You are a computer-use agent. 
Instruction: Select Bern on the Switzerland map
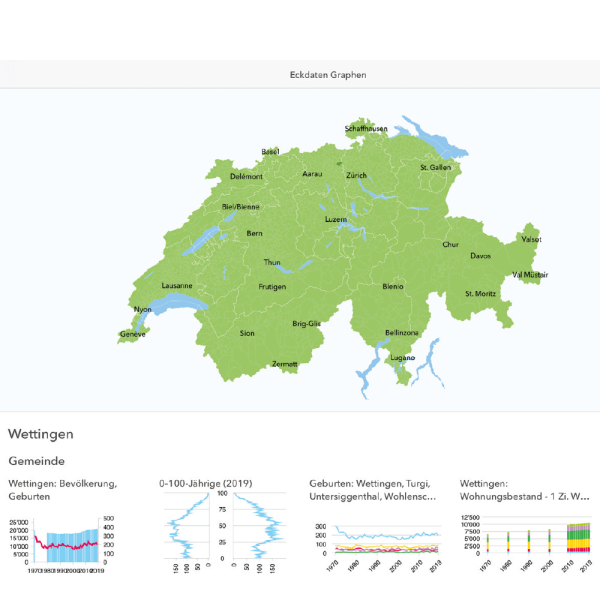point(254,233)
